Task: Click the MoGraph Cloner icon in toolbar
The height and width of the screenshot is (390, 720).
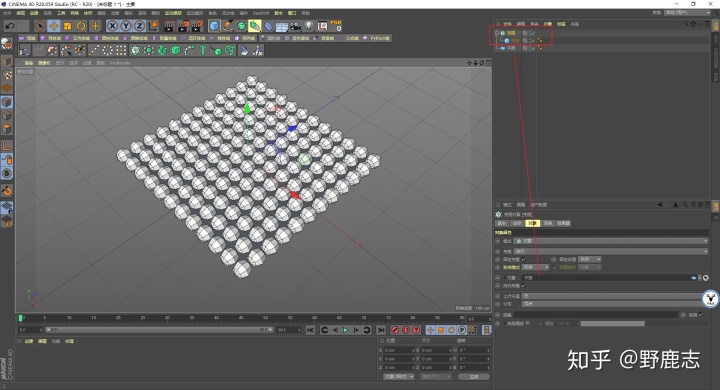Action: tap(135, 51)
